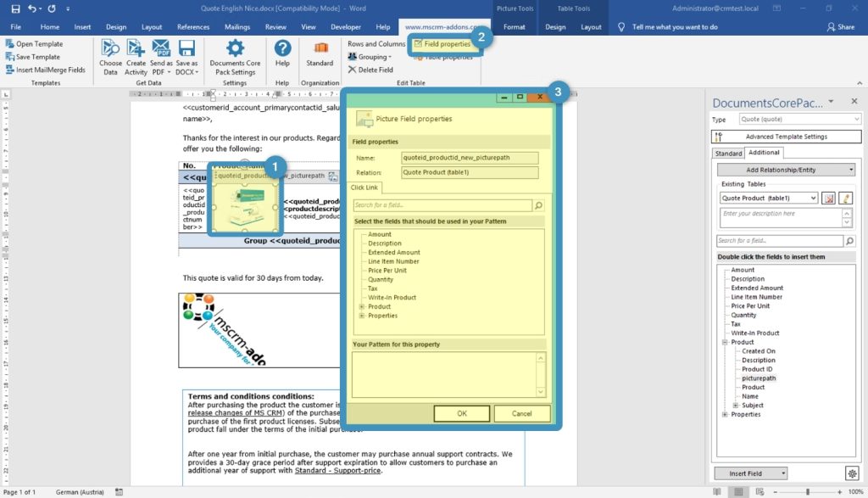This screenshot has width=868, height=498.
Task: Click the Create Activity icon
Action: 136,48
